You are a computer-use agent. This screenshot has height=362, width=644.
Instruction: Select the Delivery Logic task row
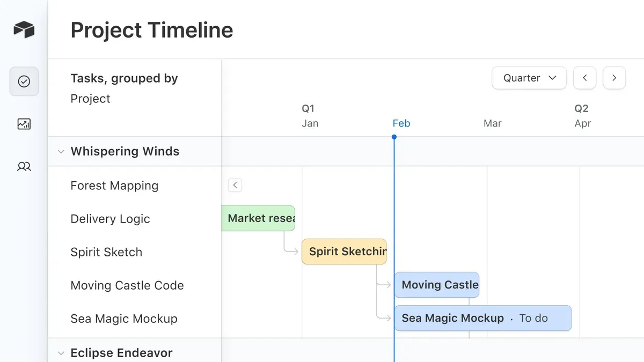(x=135, y=219)
